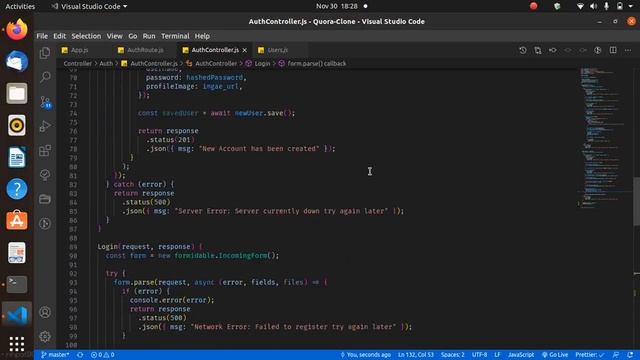The image size is (640, 360).
Task: Open Rhythmbox from the dock
Action: (x=17, y=125)
